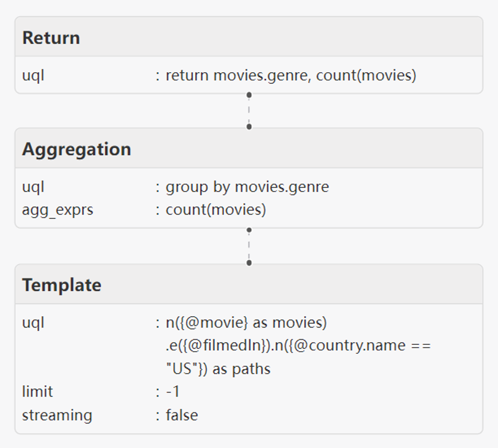Click the group by movies.genre value

(x=247, y=187)
